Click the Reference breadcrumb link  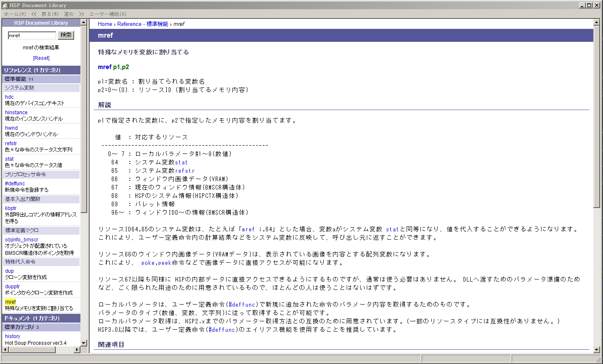coord(129,24)
